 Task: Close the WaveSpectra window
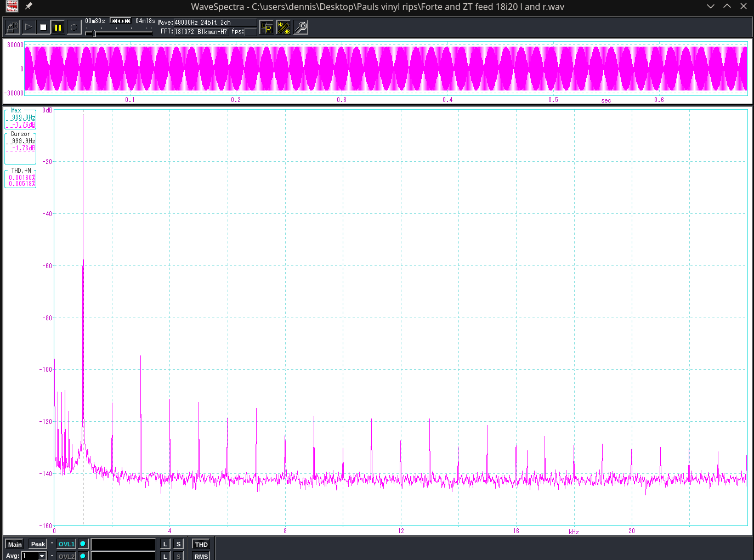(744, 7)
